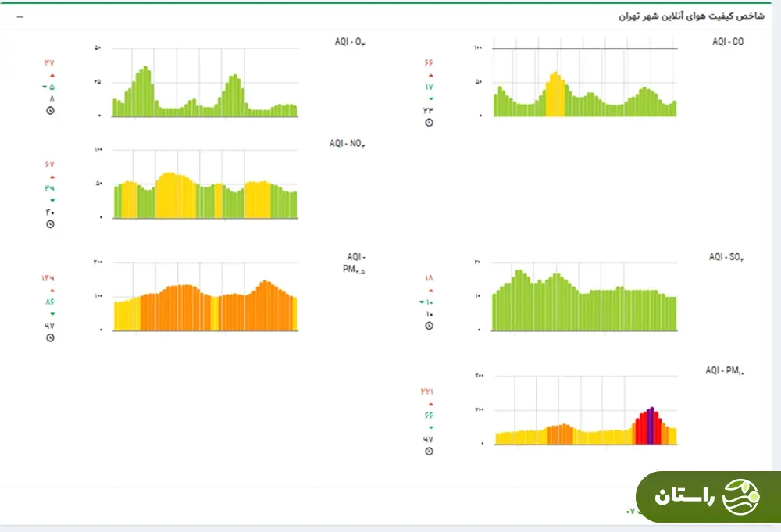Click the clock icon beside the PM10 chart
Viewport: 781px width, 532px height.
(x=429, y=452)
